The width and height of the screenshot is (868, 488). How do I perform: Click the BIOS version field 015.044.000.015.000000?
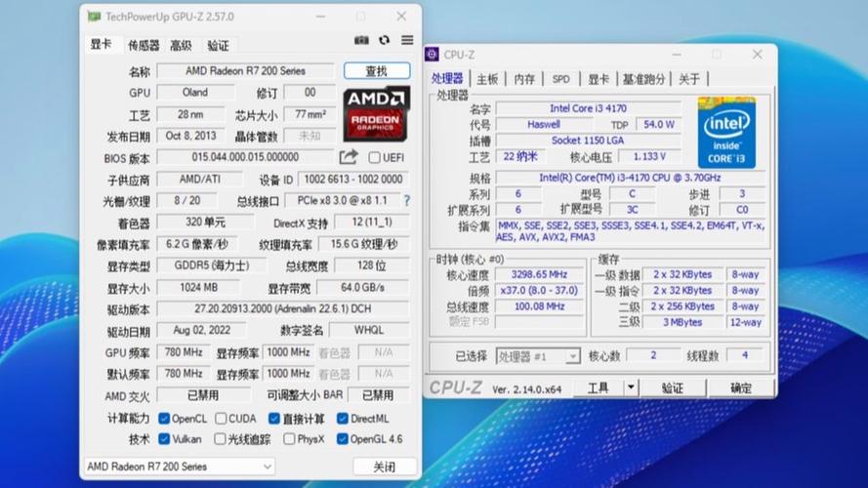pos(246,157)
